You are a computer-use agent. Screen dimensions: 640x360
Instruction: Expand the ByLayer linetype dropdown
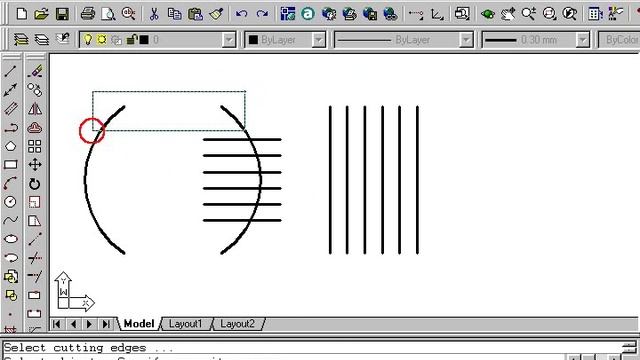[466, 40]
